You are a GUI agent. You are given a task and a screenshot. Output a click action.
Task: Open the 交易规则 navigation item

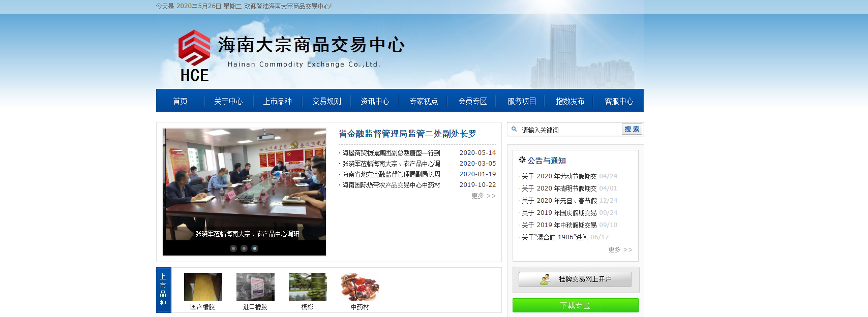pyautogui.click(x=326, y=101)
